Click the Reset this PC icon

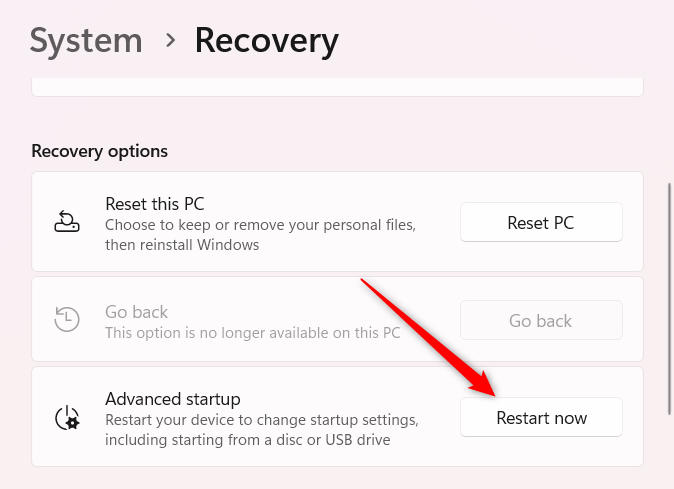tap(67, 222)
